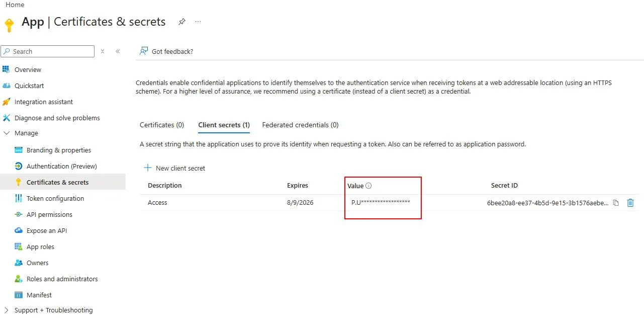Click the app key icon in header
This screenshot has width=644, height=323.
coord(9,25)
